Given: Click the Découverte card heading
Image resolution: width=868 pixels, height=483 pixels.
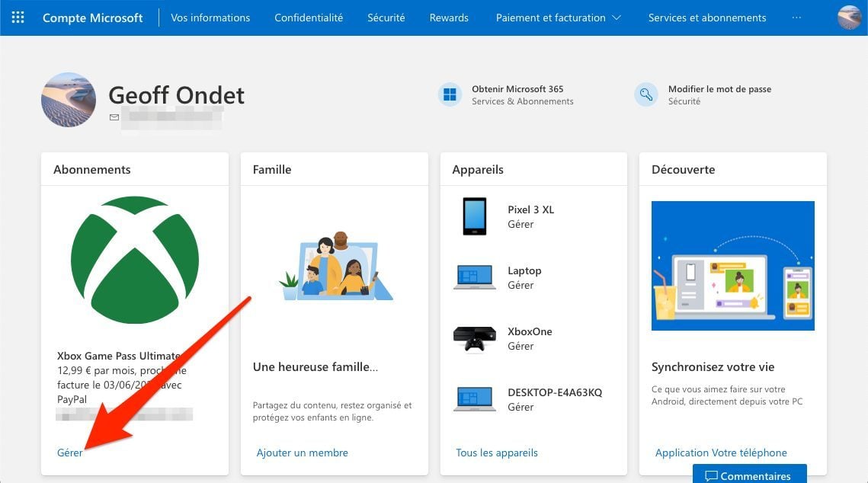Looking at the screenshot, I should (683, 169).
